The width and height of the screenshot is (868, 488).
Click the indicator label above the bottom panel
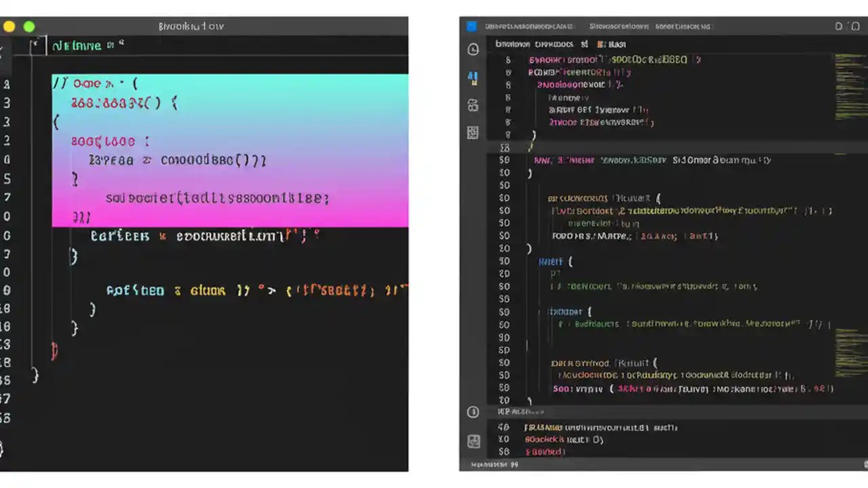click(521, 411)
